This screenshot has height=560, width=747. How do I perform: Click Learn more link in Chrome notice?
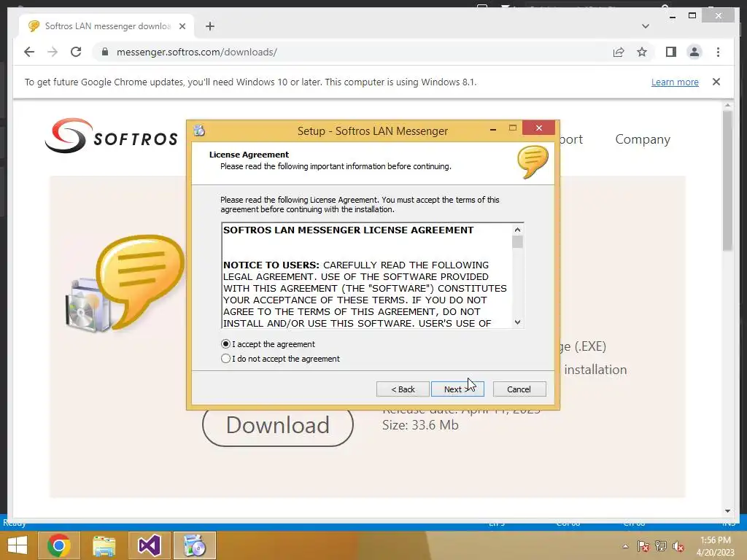click(x=675, y=82)
